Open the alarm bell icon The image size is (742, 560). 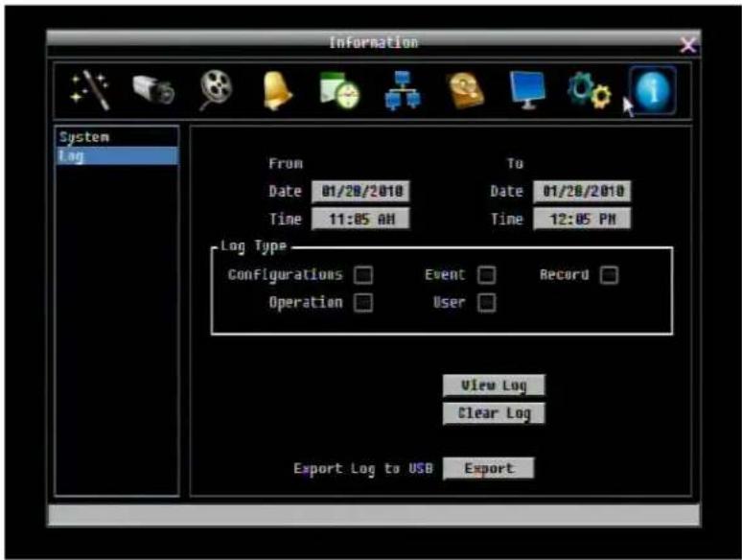(277, 91)
